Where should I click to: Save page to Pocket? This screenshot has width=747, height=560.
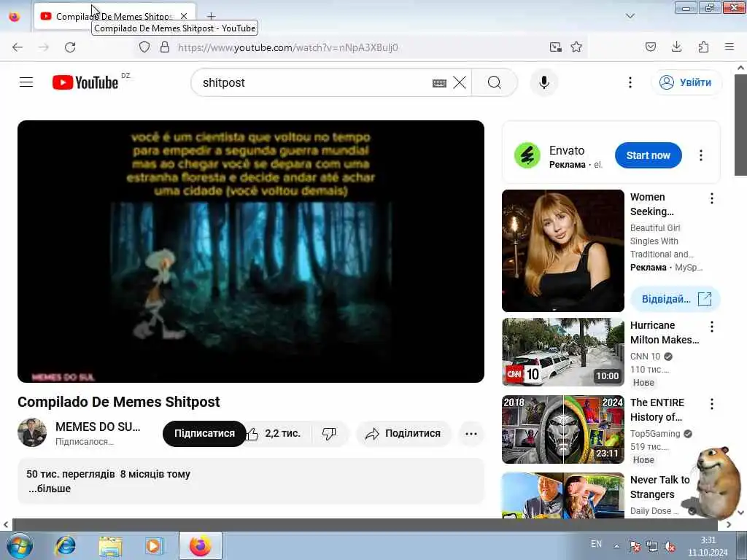(x=650, y=47)
